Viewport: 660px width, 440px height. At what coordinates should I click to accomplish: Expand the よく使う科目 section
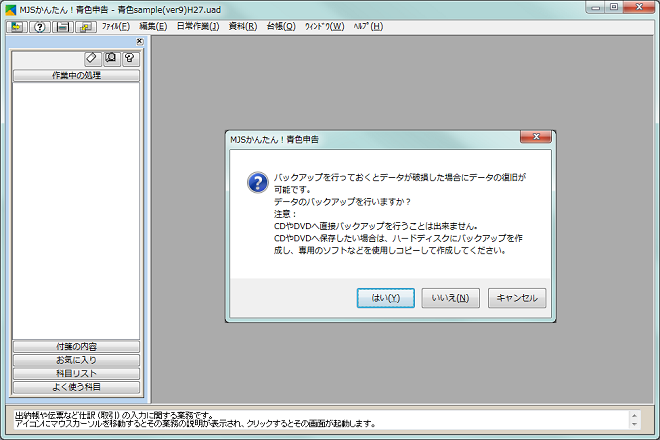tap(76, 387)
